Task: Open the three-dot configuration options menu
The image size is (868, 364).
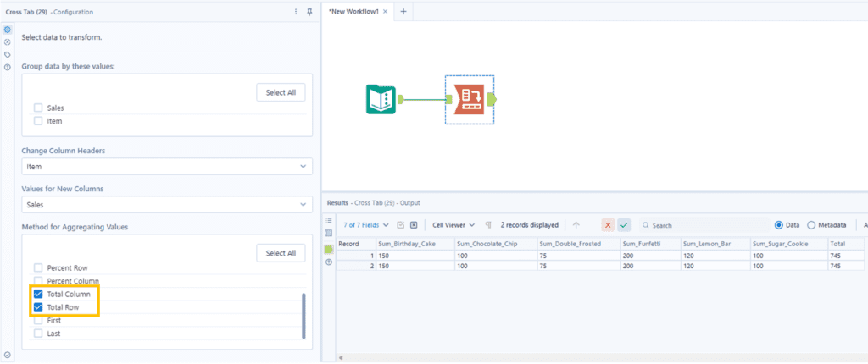Action: pos(295,12)
